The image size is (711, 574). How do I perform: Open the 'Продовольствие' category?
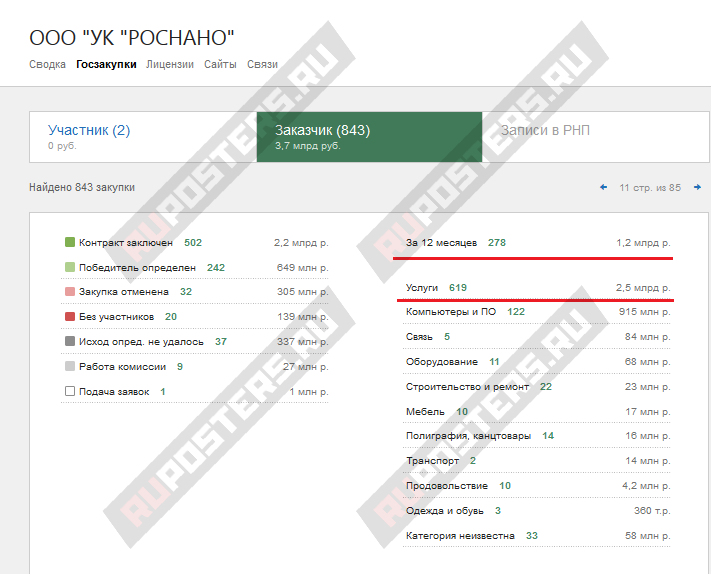click(447, 486)
